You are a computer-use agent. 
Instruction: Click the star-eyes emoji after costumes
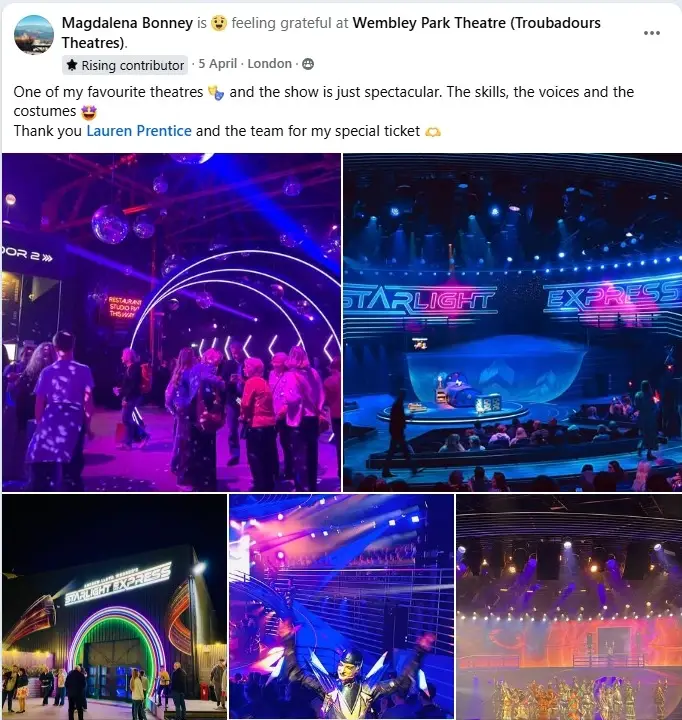(88, 112)
